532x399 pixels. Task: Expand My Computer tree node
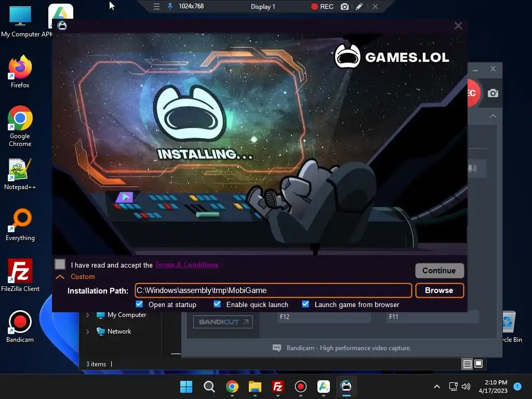point(87,315)
